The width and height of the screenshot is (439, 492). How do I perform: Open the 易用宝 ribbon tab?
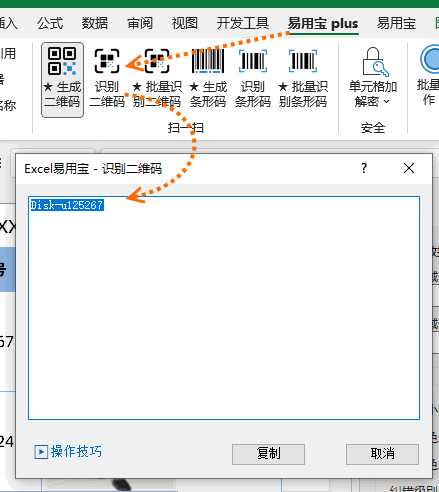(x=396, y=24)
